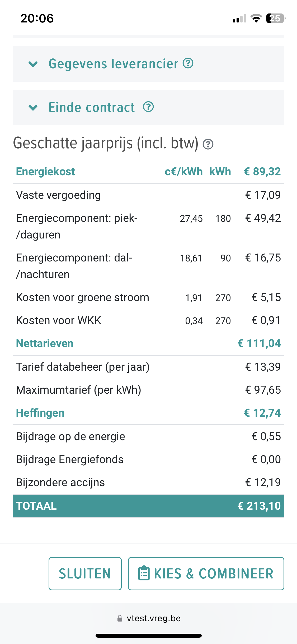Open the Gegevens leverancier section header
Viewport: 297px width, 644px height.
(114, 64)
